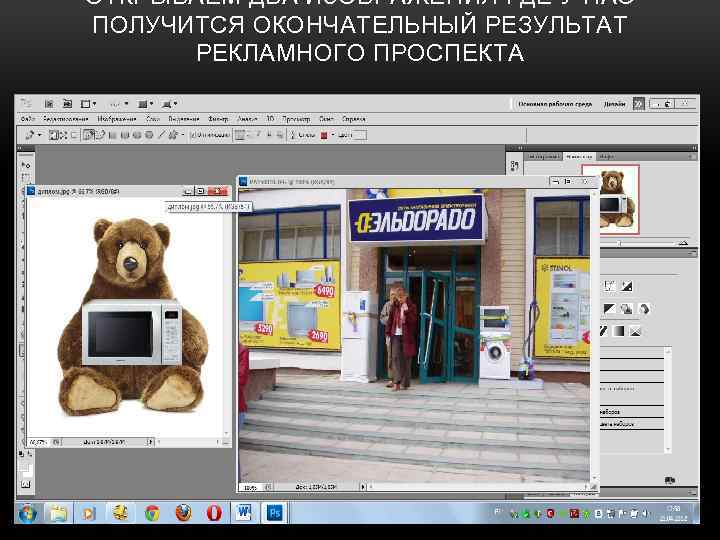Add a Curves adjustment layer
The width and height of the screenshot is (720, 540).
tap(610, 287)
